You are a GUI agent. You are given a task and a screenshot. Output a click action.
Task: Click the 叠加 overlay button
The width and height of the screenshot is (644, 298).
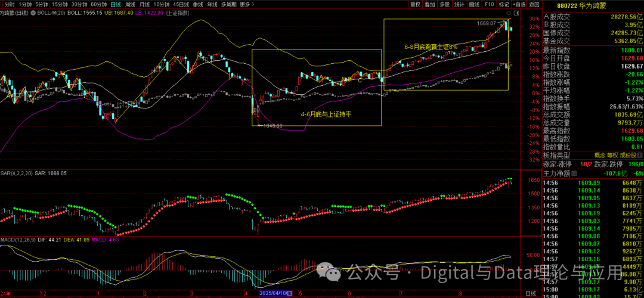429,5
